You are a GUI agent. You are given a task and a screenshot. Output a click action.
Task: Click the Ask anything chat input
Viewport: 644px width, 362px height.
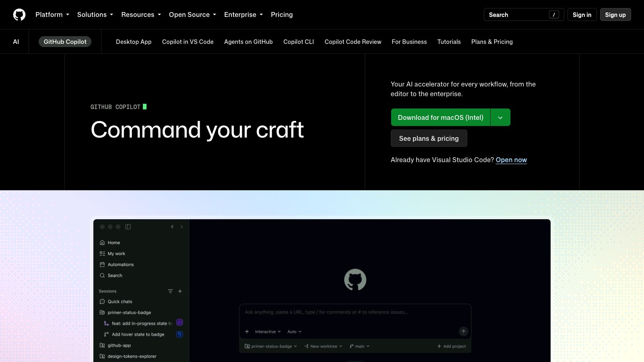coord(355,313)
